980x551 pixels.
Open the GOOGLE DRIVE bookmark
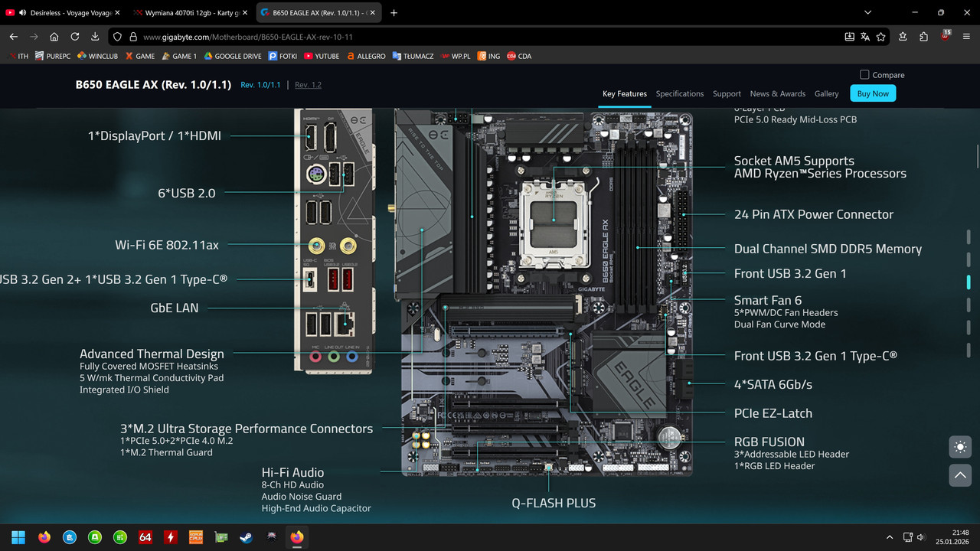233,56
